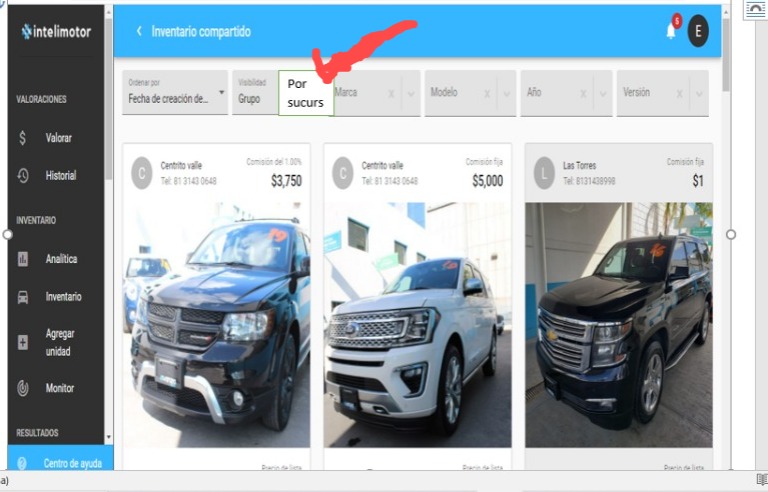The width and height of the screenshot is (768, 492).
Task: Click the Monitor gauge icon
Action: click(23, 388)
